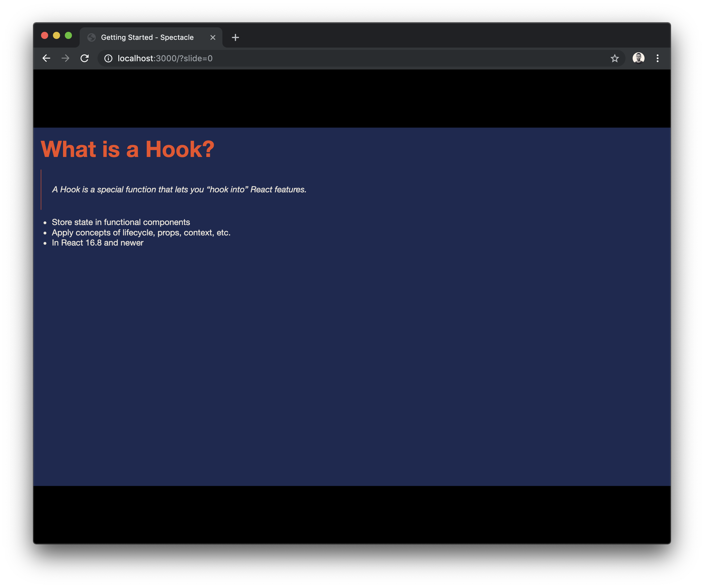Close the Getting Started - Spectacle tab
704x588 pixels.
click(x=213, y=37)
